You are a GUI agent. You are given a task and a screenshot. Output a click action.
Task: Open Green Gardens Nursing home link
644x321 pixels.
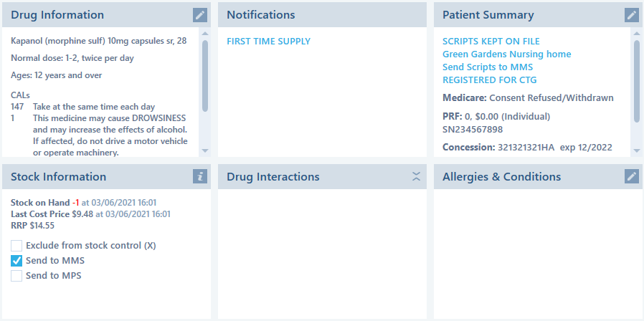(x=506, y=54)
